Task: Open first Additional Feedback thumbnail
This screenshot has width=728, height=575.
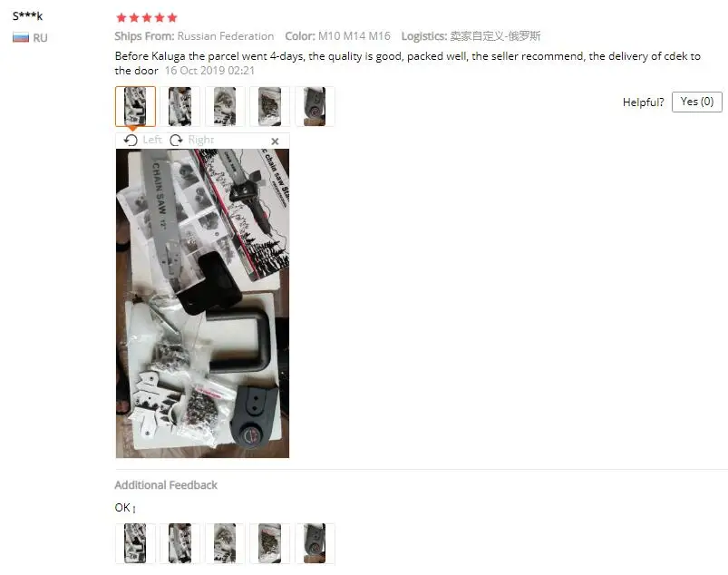Action: coord(135,543)
